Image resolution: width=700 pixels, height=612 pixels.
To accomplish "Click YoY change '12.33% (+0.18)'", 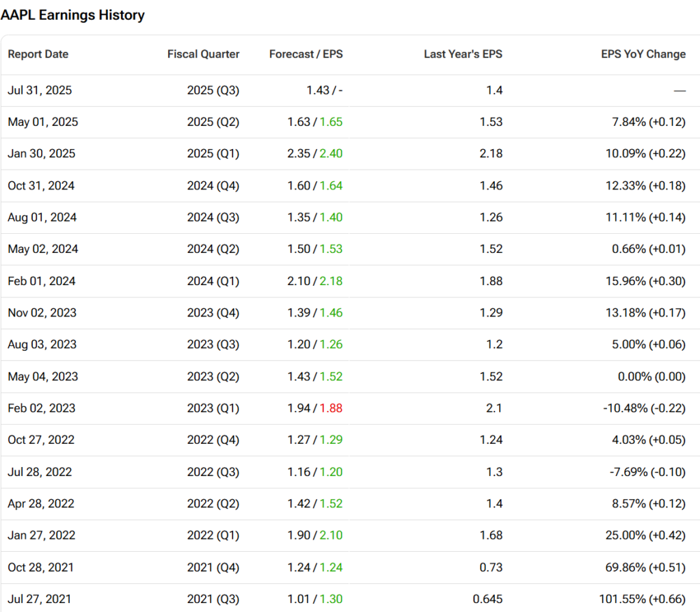I will pos(645,185).
